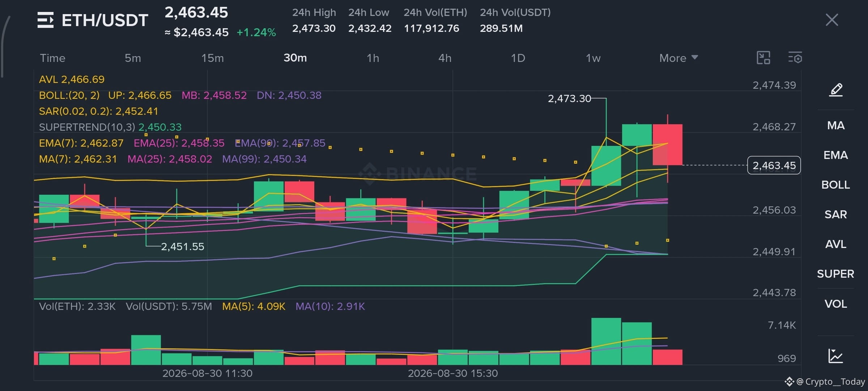
Task: Click the 2,473.30 high price marker
Action: 569,98
